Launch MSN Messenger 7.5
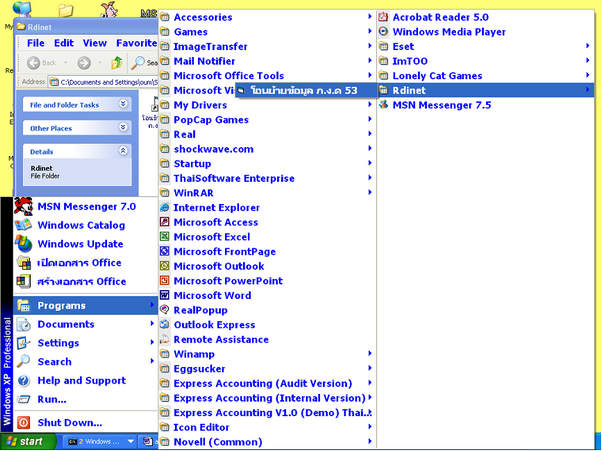The width and height of the screenshot is (602, 451). (441, 104)
